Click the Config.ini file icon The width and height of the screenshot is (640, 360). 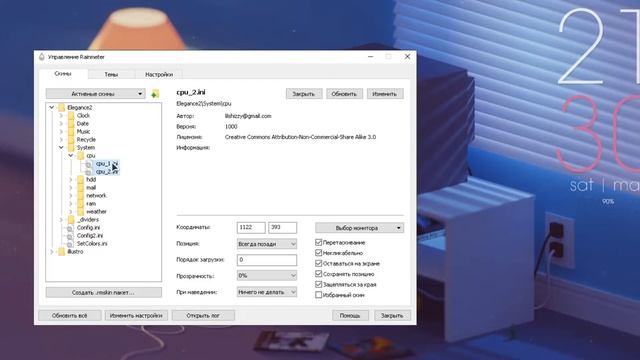pos(70,228)
